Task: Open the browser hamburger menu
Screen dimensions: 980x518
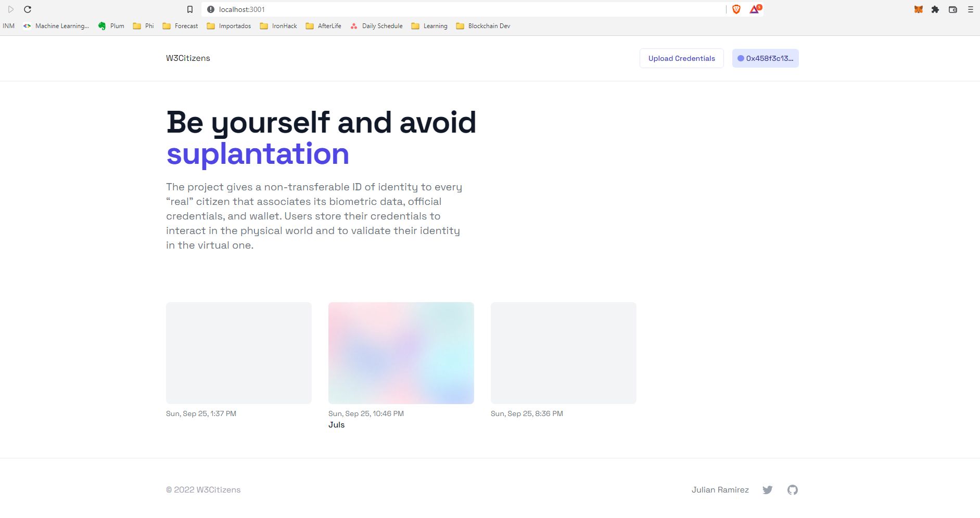Action: coord(971,9)
